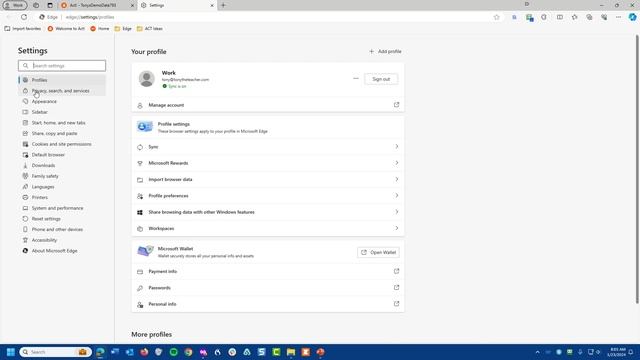Open the Workspaces icon in title bar

[x=36, y=5]
